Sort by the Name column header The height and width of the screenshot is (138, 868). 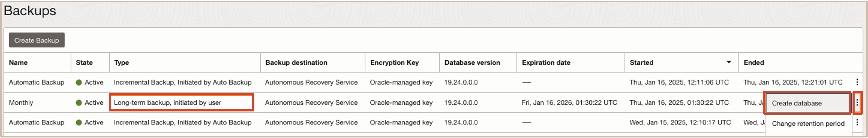click(x=18, y=62)
